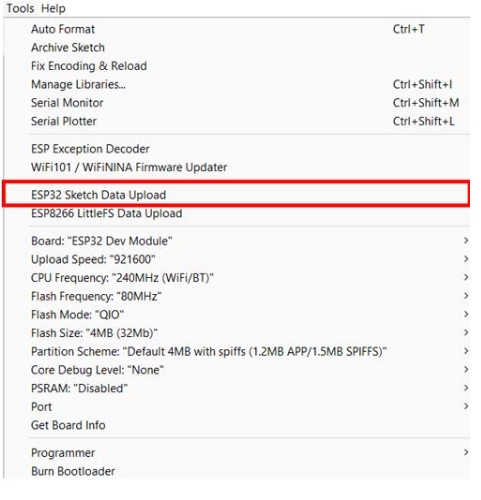Expand the CPU Frequency submenu

236,278
